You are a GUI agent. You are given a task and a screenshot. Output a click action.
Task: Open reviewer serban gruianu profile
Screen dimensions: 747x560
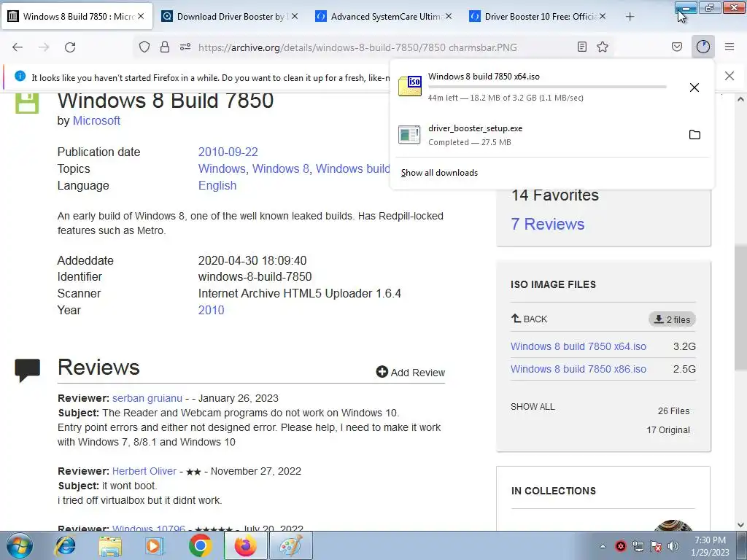[x=147, y=398]
